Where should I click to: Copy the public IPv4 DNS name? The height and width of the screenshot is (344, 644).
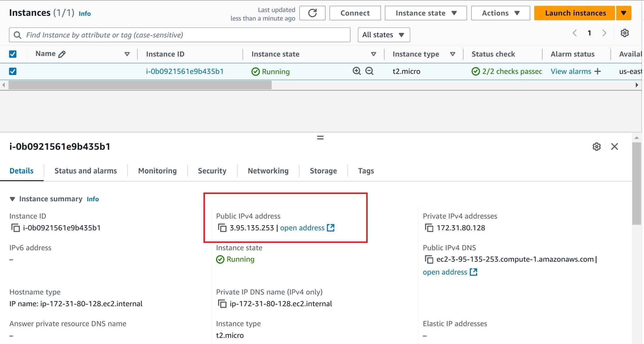tap(429, 260)
